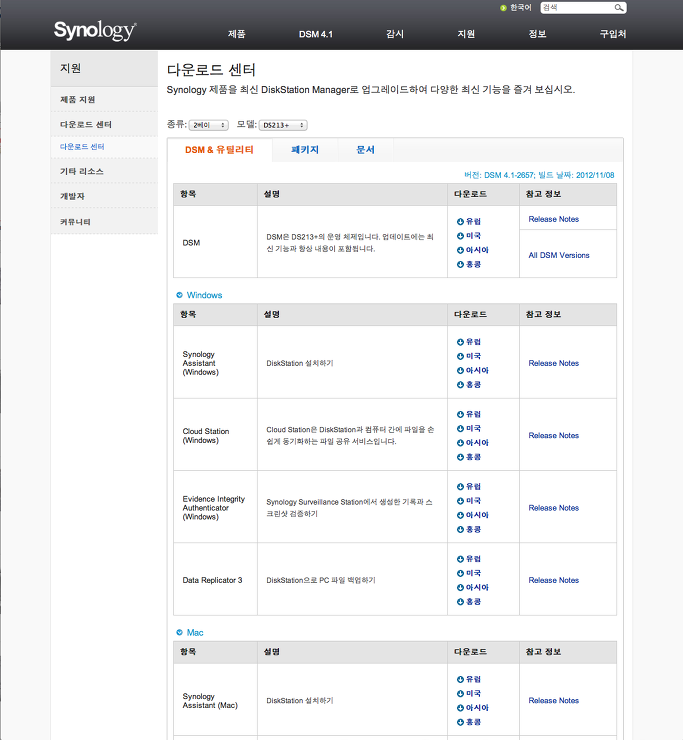
Task: Open Release Notes for Synology Assistant (Windows)
Action: tap(554, 363)
